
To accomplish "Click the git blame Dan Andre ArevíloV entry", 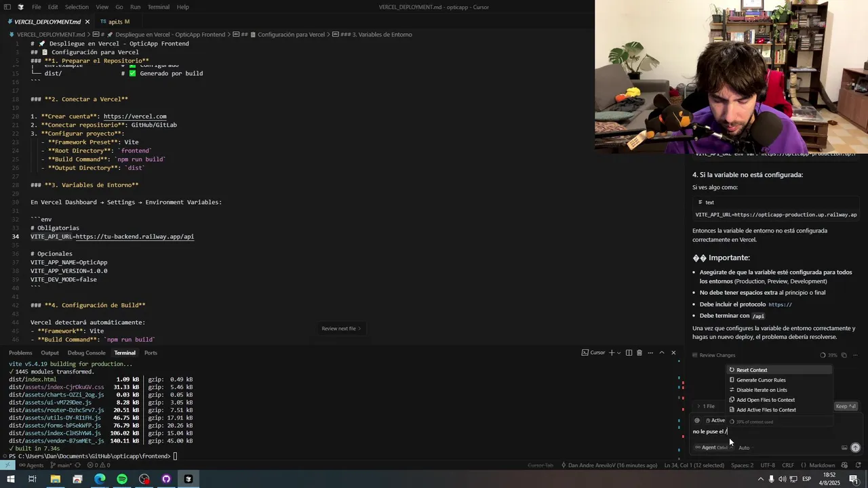I will tap(608, 465).
